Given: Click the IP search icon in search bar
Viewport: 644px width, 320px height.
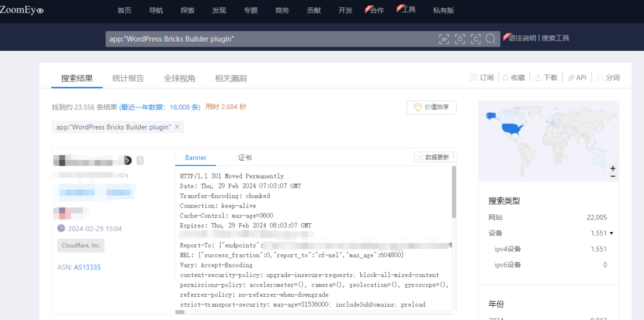Looking at the screenshot, I should (x=444, y=39).
